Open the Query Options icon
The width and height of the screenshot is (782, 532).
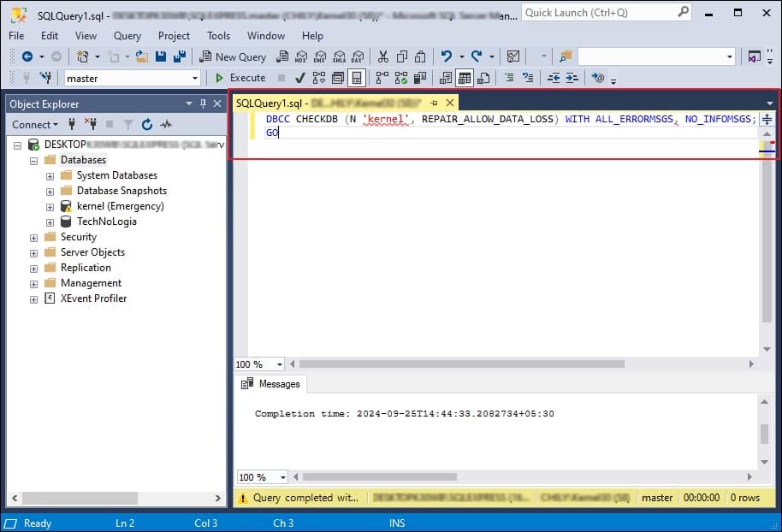[338, 78]
